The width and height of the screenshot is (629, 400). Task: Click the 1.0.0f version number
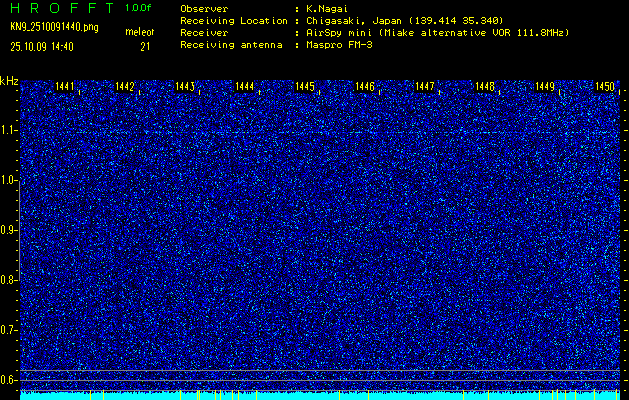[139, 8]
